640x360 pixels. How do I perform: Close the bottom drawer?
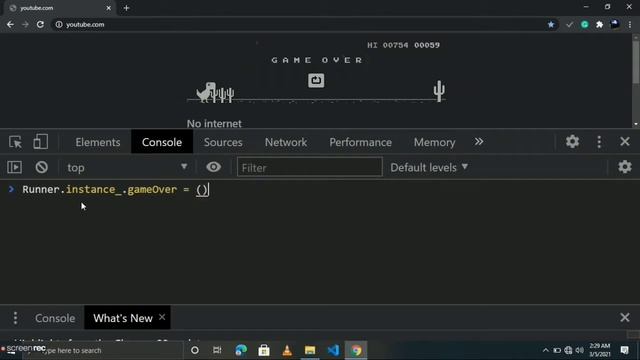point(624,318)
